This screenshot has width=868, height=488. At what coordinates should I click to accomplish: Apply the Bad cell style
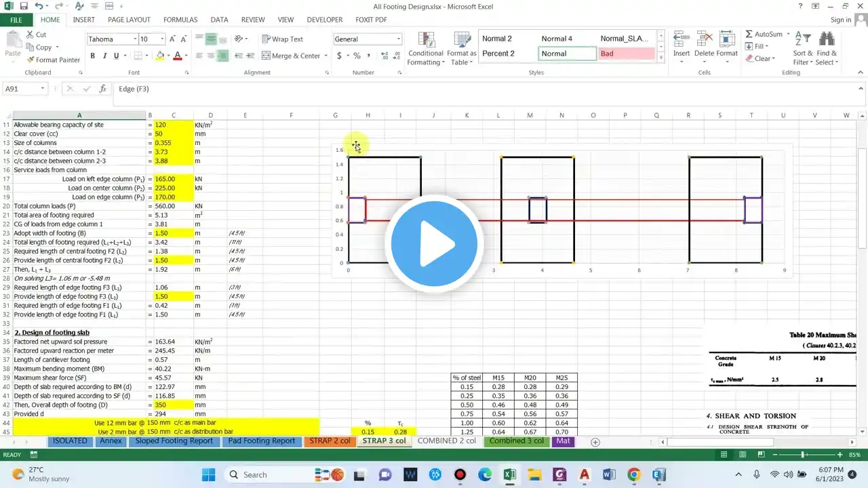(627, 54)
